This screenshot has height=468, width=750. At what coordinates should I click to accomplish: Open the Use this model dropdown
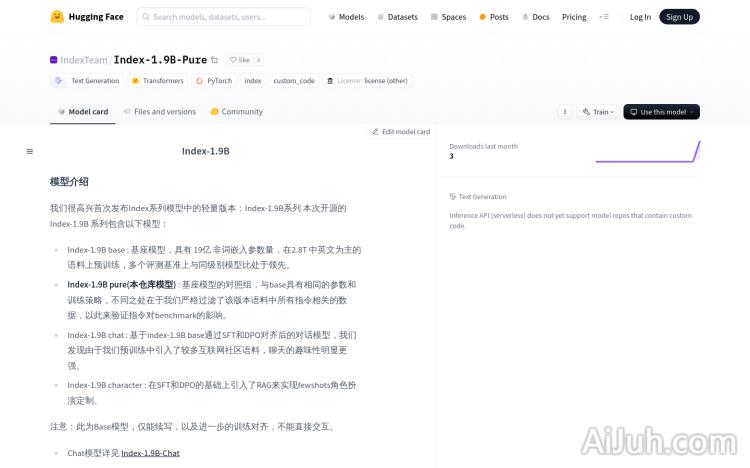coord(661,112)
